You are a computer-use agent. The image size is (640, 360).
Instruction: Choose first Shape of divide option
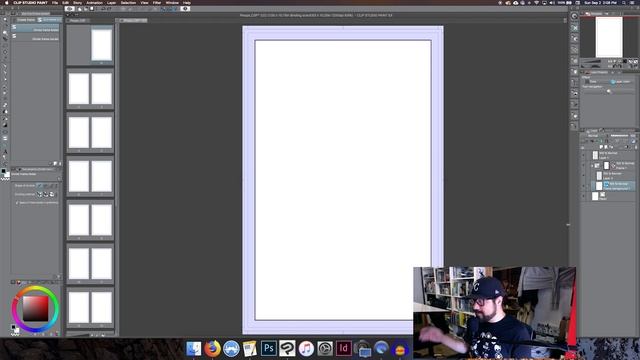(40, 186)
